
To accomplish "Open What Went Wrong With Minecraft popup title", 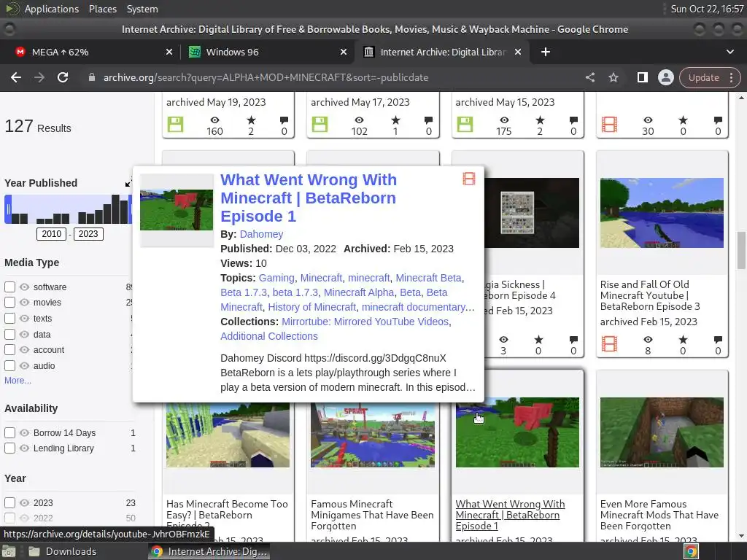I will (x=309, y=198).
